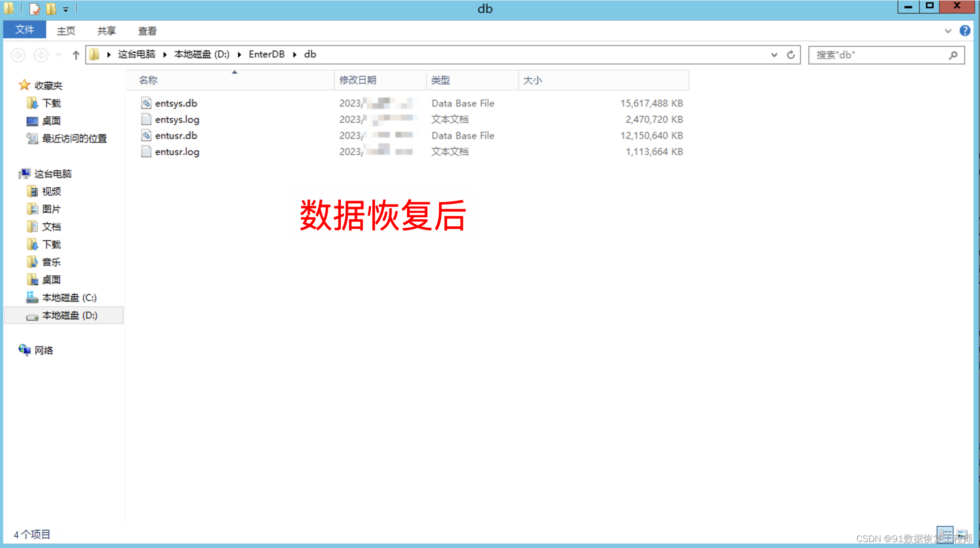Click the 收藏夹 favorites node
The width and height of the screenshot is (980, 548).
pyautogui.click(x=48, y=86)
